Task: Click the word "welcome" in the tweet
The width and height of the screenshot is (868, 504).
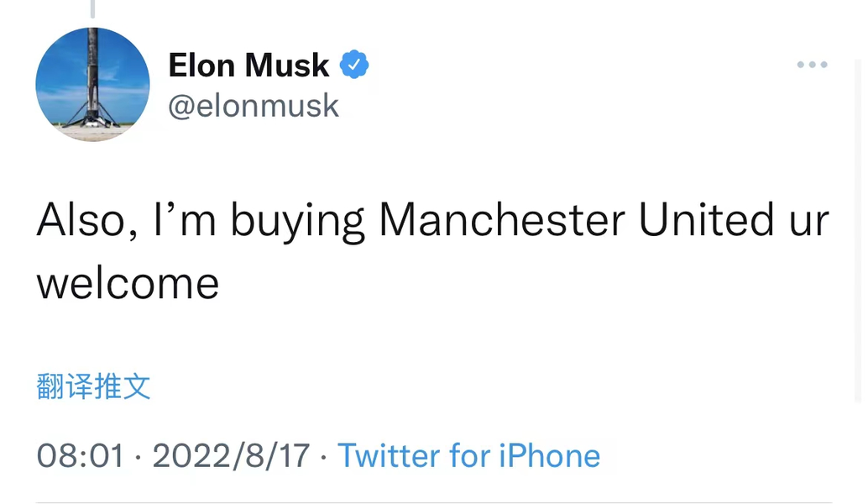Action: point(128,283)
